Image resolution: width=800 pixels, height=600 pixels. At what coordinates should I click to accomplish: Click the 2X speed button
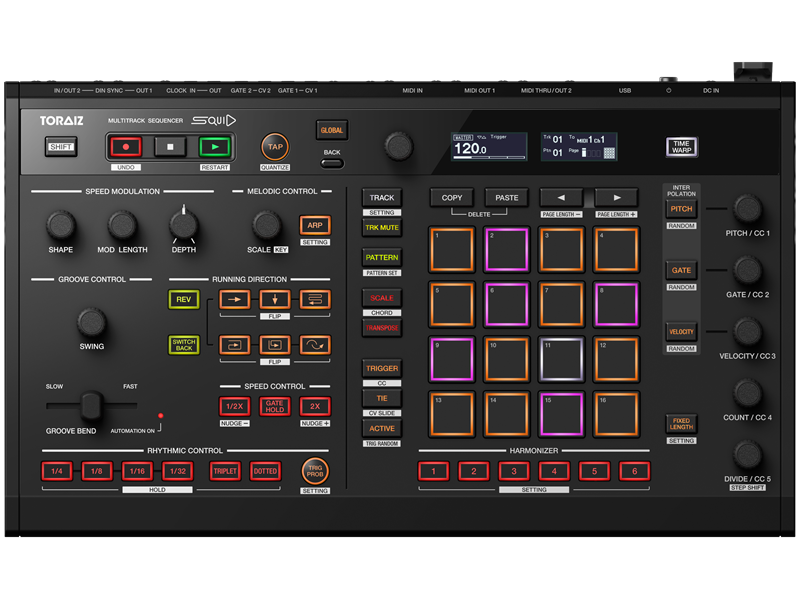(315, 407)
